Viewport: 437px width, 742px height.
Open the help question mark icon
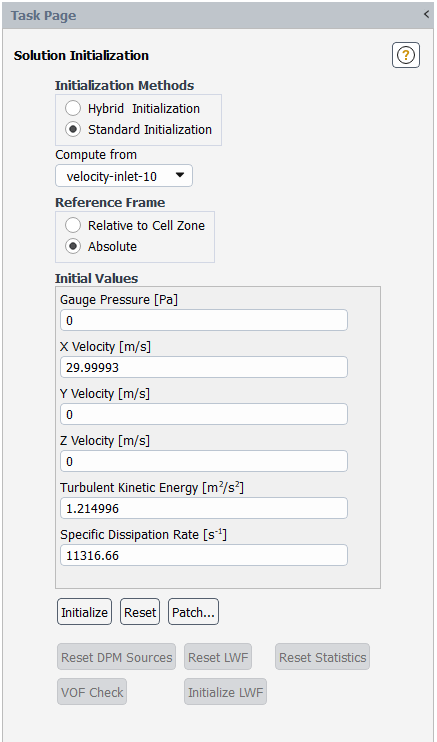406,55
